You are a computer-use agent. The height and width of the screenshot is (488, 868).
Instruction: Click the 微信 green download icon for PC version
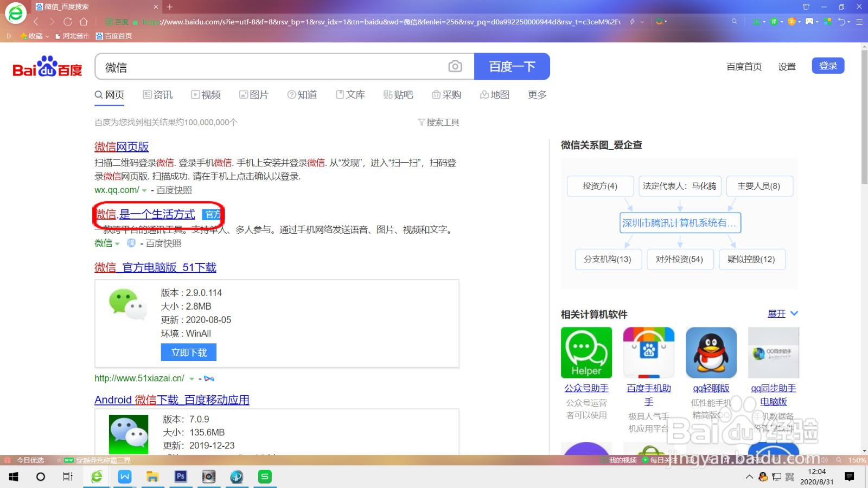click(128, 303)
